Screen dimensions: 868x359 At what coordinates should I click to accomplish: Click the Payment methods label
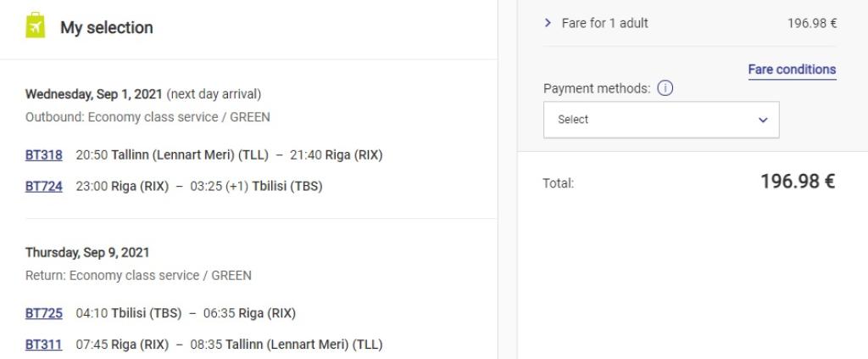[596, 88]
